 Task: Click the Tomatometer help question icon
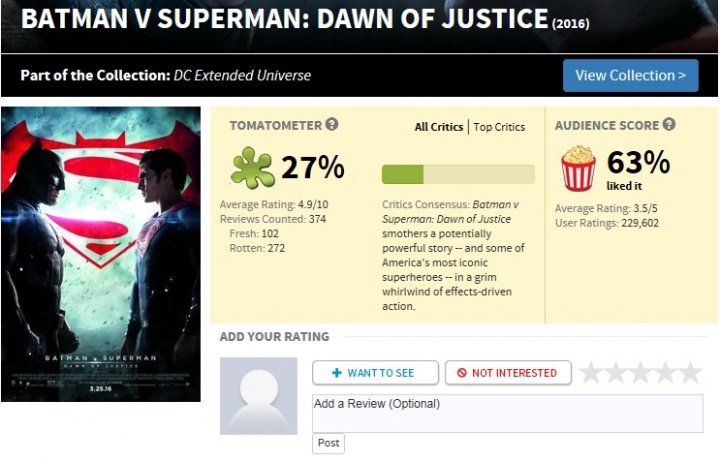[332, 124]
